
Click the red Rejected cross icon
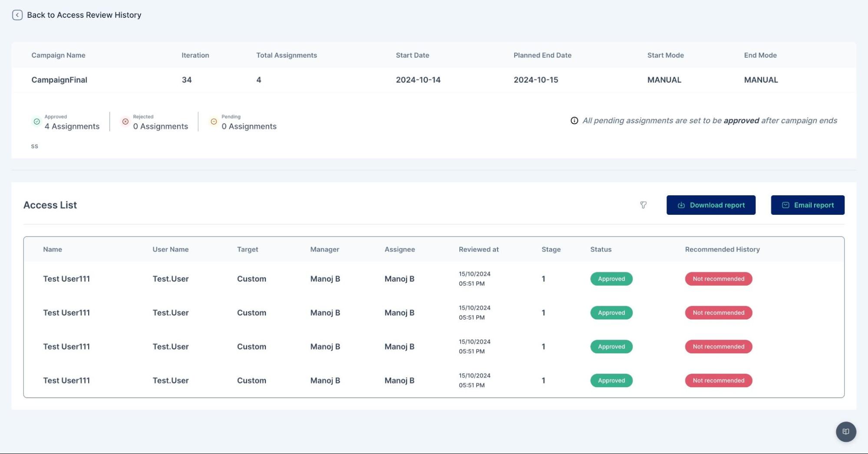point(125,122)
